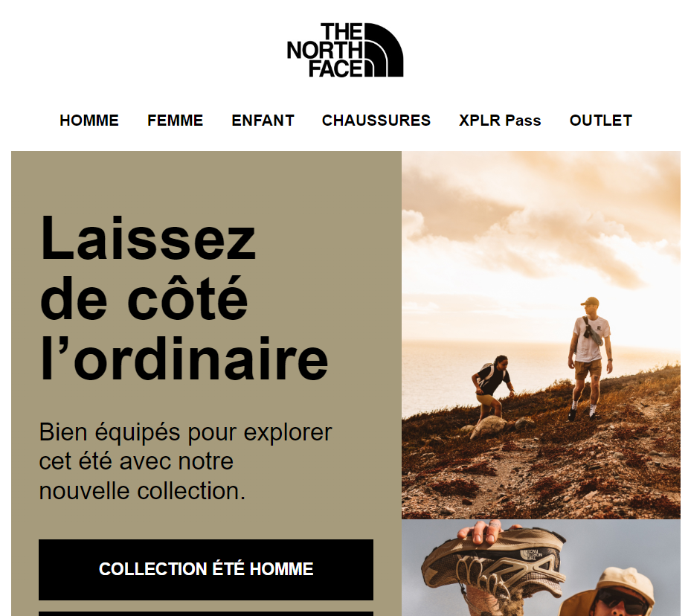Open the FEMME menu link
The height and width of the screenshot is (616, 691).
click(175, 121)
